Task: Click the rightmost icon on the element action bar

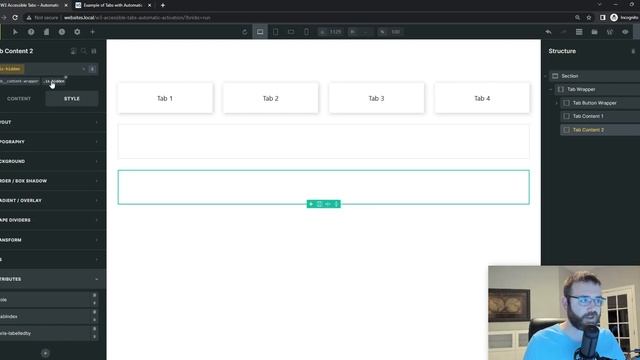Action: pyautogui.click(x=336, y=204)
